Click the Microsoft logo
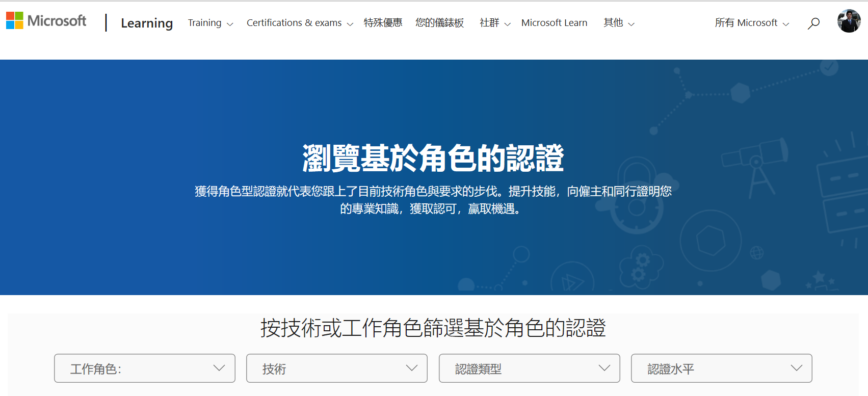Viewport: 868px width, 396px height. pos(46,21)
